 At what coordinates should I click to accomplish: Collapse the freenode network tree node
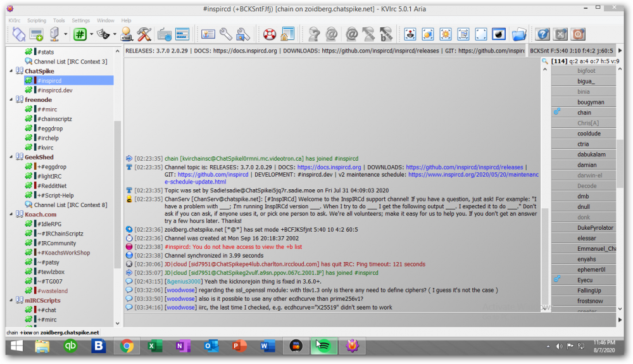11,100
